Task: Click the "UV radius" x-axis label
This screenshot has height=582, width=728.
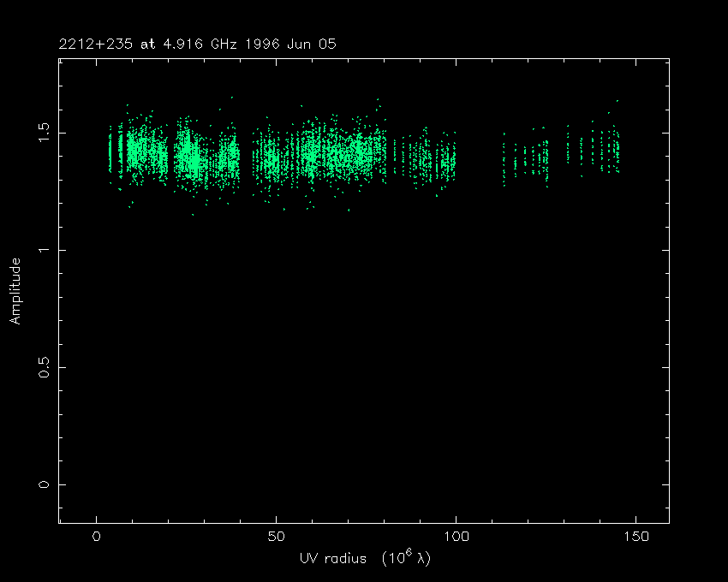Action: point(331,559)
